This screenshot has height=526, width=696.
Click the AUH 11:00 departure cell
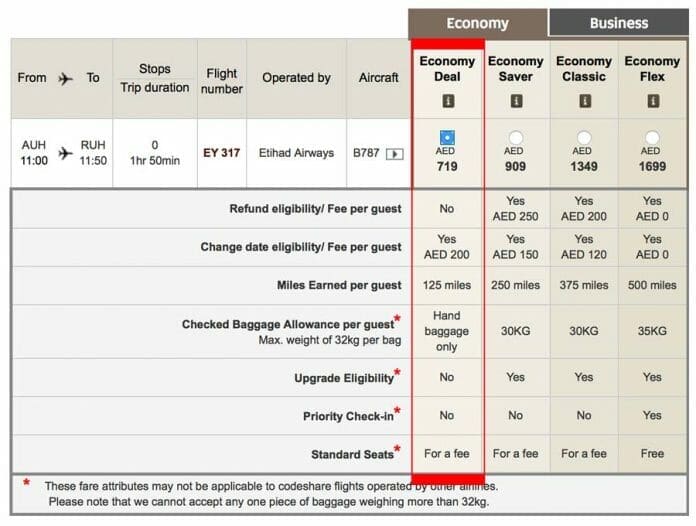(x=34, y=153)
